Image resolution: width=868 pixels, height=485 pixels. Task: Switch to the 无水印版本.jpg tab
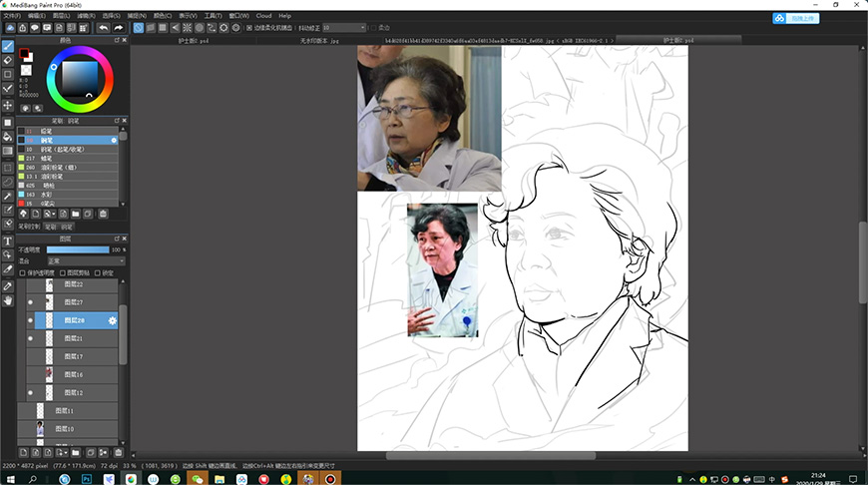click(319, 40)
